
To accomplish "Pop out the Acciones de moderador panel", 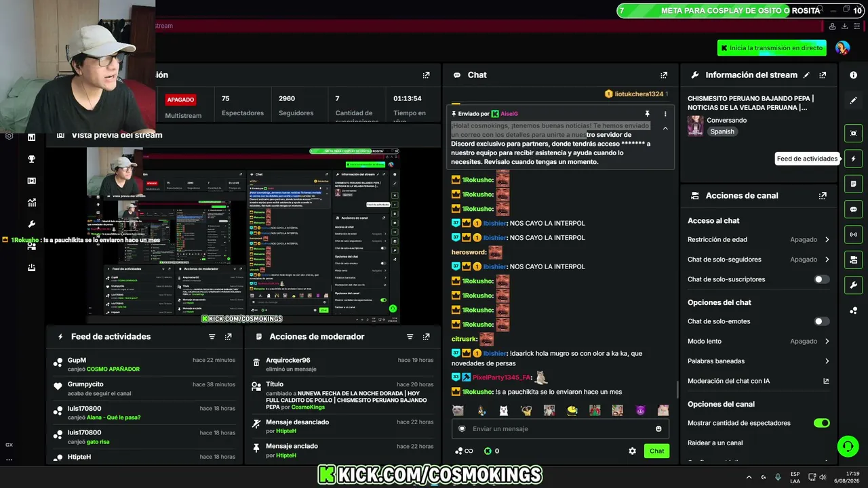I will tap(426, 337).
